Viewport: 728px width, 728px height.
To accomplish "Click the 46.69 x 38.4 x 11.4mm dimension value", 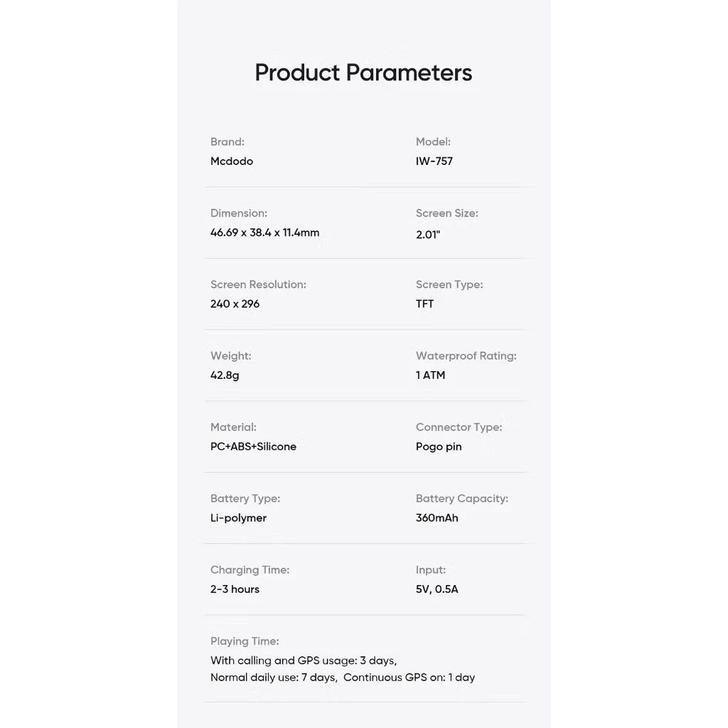I will 264,232.
